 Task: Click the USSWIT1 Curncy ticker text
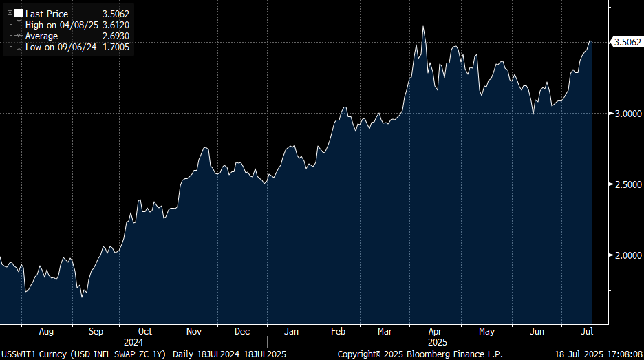33,354
